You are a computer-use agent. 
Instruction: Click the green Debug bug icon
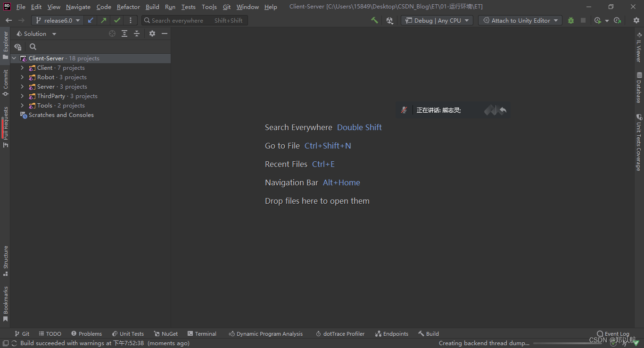(x=571, y=20)
